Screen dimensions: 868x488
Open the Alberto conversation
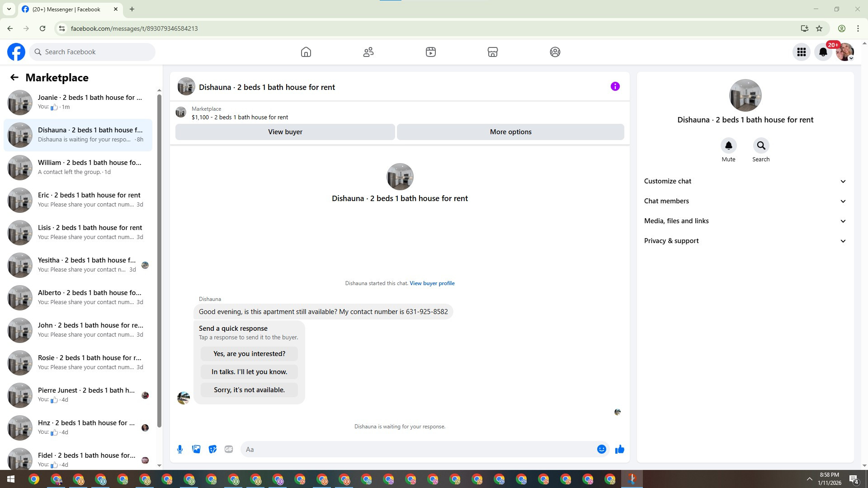click(x=78, y=298)
